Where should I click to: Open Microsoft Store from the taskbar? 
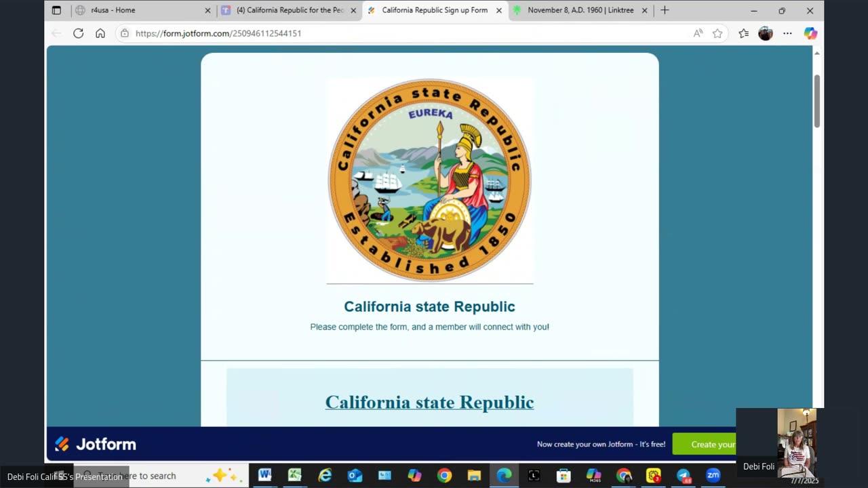pos(564,476)
